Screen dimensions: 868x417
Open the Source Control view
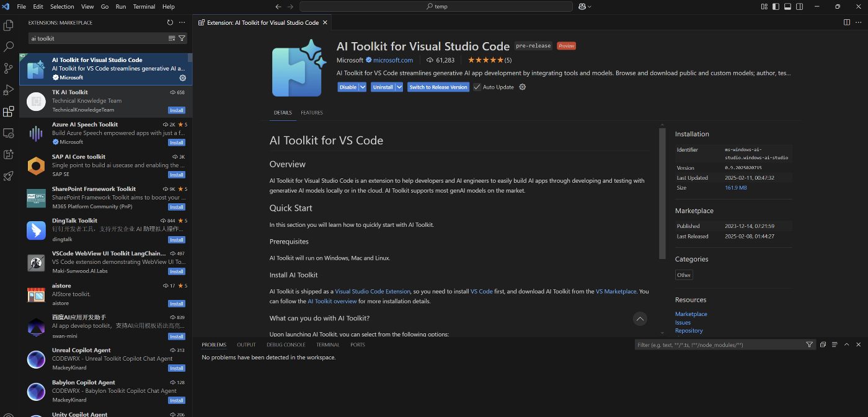tap(9, 68)
